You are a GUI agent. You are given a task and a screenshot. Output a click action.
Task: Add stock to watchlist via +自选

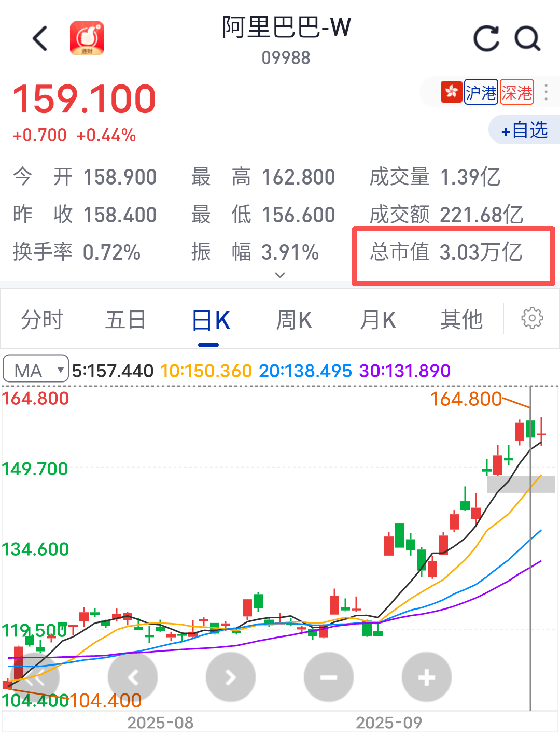[x=524, y=130]
